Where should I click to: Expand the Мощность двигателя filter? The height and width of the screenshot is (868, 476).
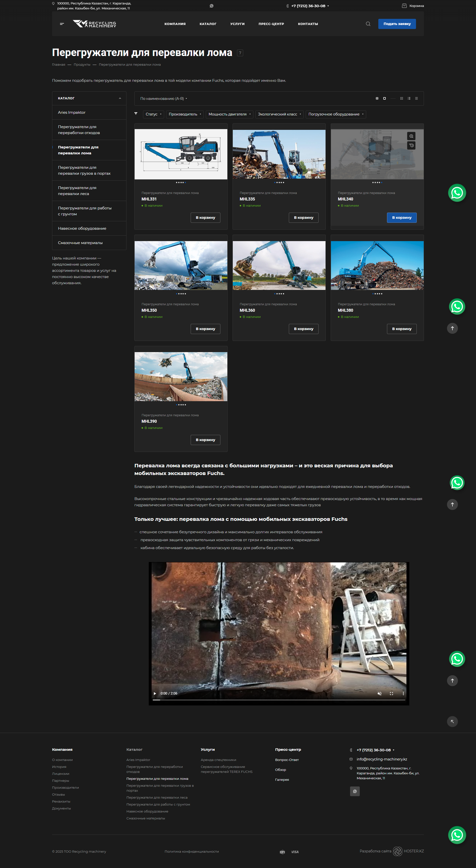[229, 114]
